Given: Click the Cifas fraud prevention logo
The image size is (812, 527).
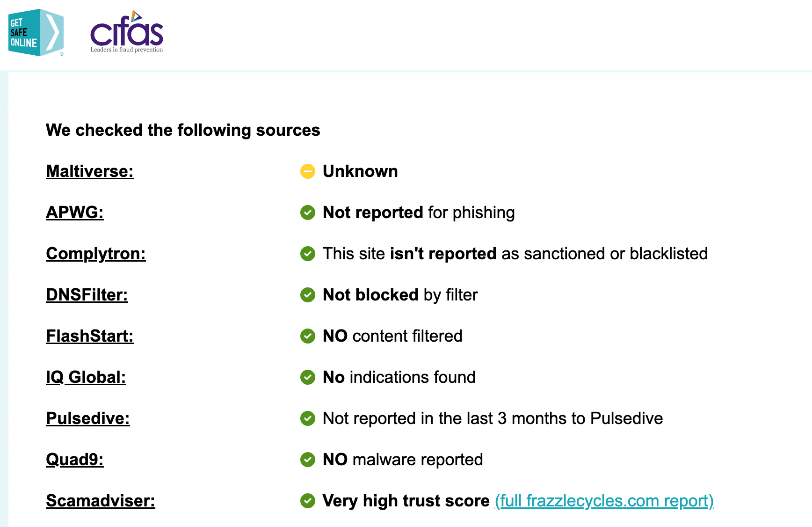Looking at the screenshot, I should pyautogui.click(x=126, y=32).
